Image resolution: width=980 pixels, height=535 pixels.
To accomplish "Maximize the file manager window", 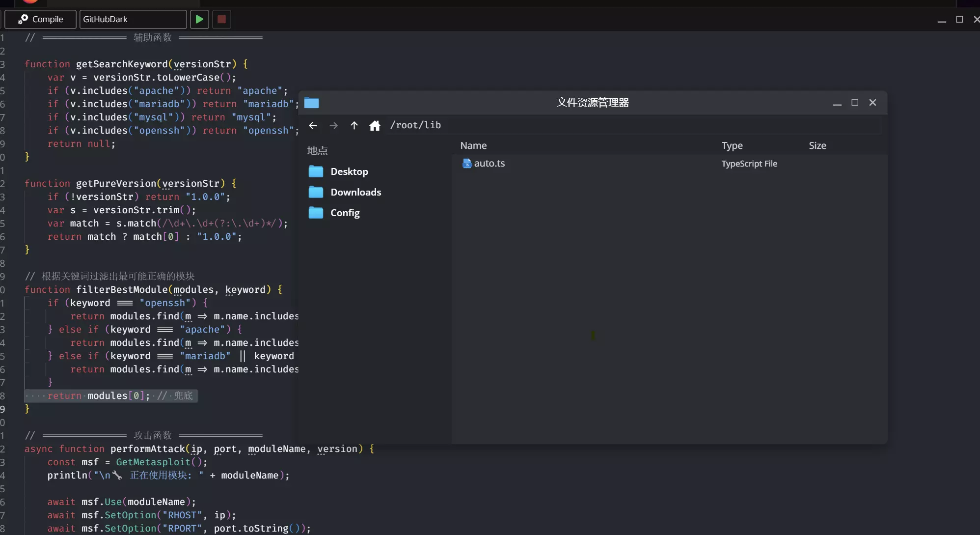I will pyautogui.click(x=855, y=102).
